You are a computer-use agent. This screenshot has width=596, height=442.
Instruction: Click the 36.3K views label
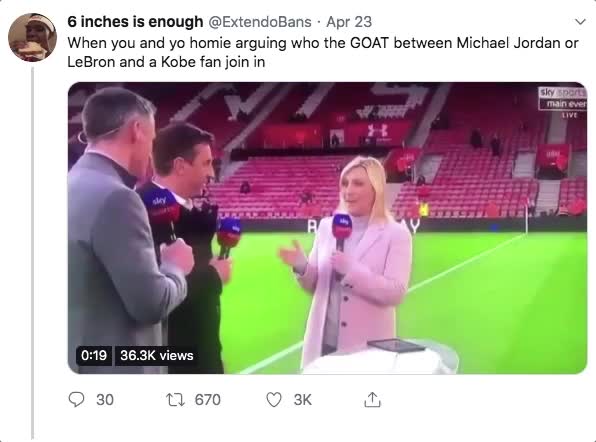[157, 356]
